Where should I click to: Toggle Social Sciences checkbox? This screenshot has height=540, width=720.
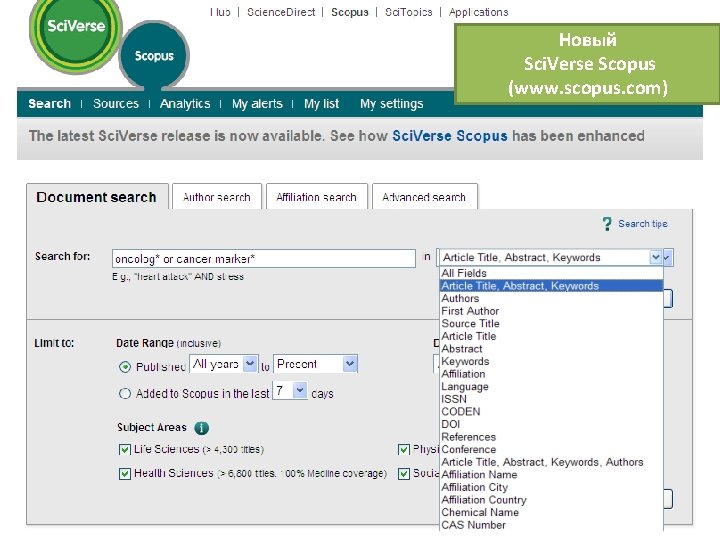pyautogui.click(x=404, y=473)
